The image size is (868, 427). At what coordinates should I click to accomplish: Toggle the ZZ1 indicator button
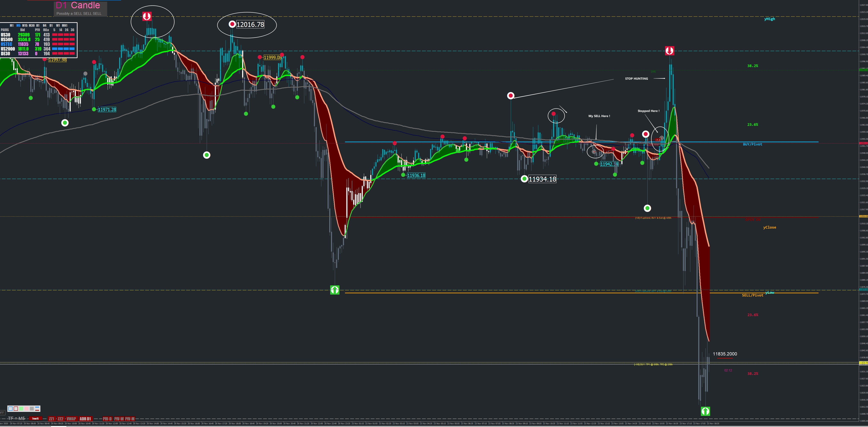click(51, 419)
